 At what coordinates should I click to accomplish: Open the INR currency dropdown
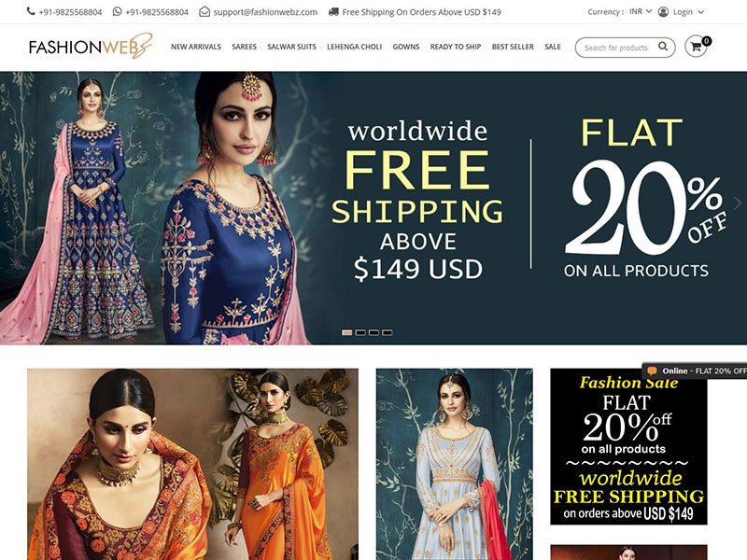[641, 11]
